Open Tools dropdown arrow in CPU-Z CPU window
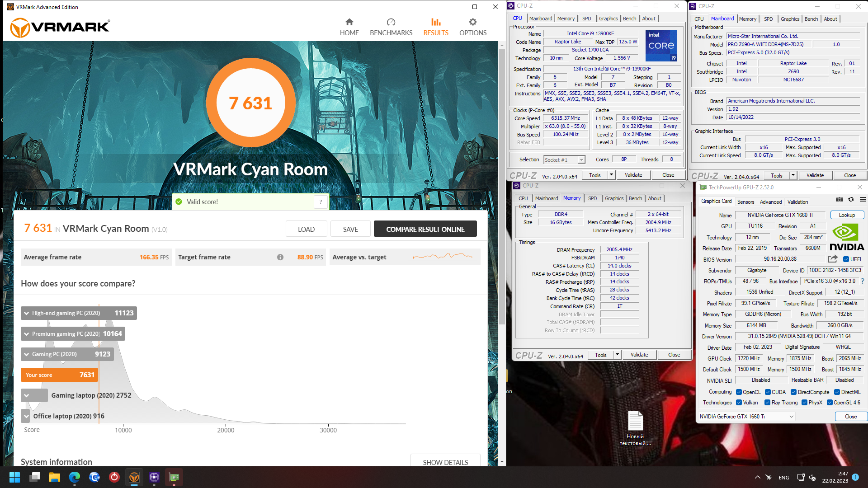868x488 pixels. point(611,175)
